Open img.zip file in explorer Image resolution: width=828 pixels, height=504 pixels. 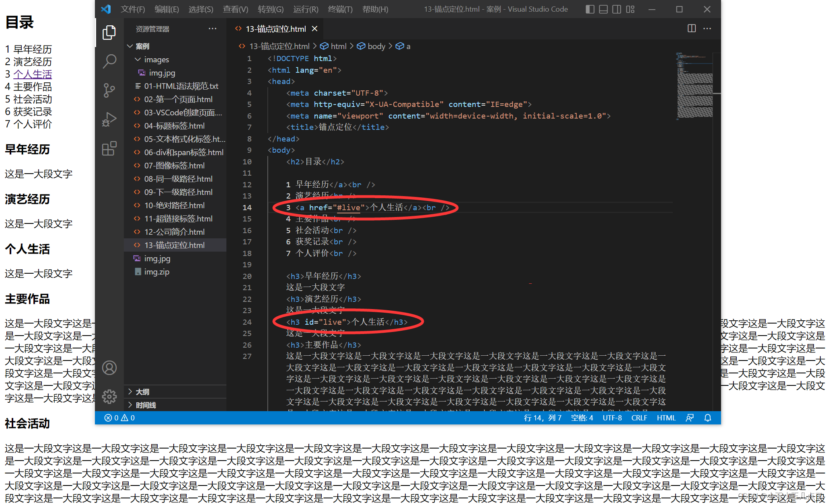[175, 272]
